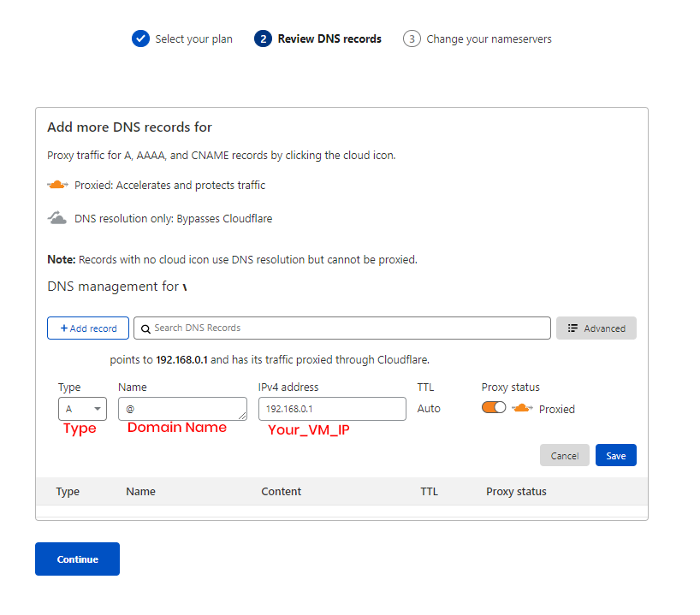Go to Change your nameservers step
Image resolution: width=700 pixels, height=615 pixels.
coord(489,38)
